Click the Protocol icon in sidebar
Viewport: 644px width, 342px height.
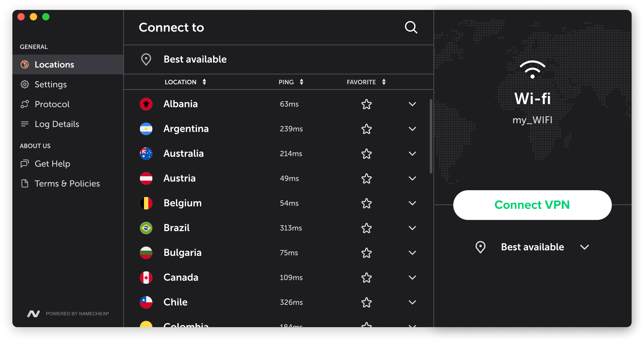(x=24, y=104)
